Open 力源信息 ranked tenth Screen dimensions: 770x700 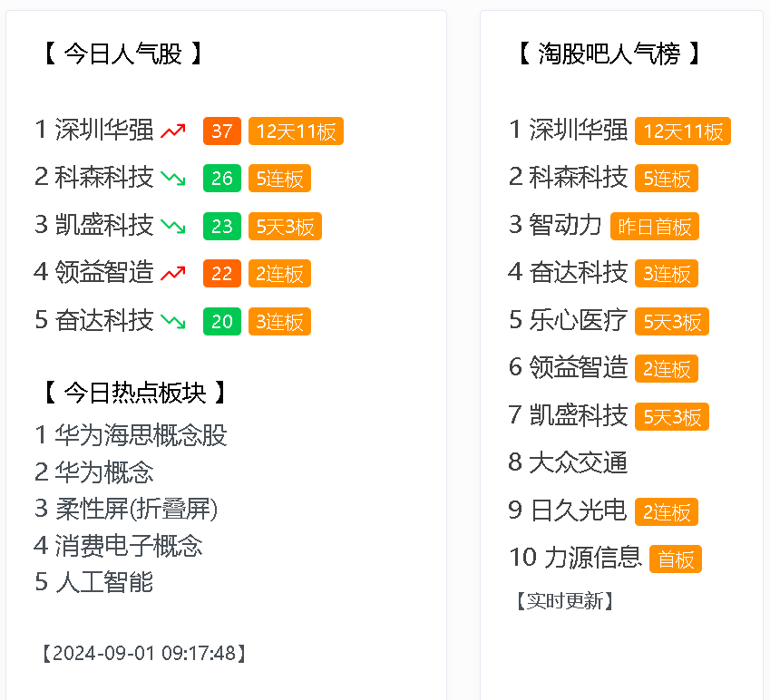(576, 558)
